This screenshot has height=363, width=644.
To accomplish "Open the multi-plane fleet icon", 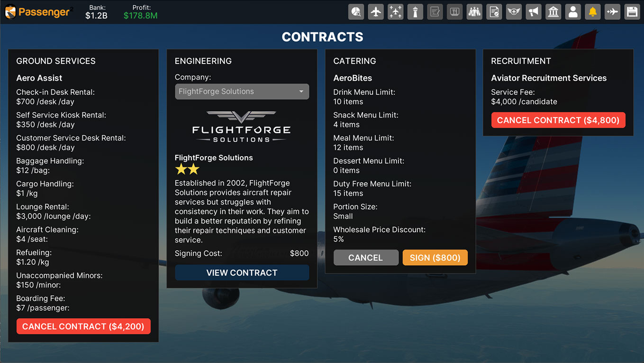I will point(395,12).
